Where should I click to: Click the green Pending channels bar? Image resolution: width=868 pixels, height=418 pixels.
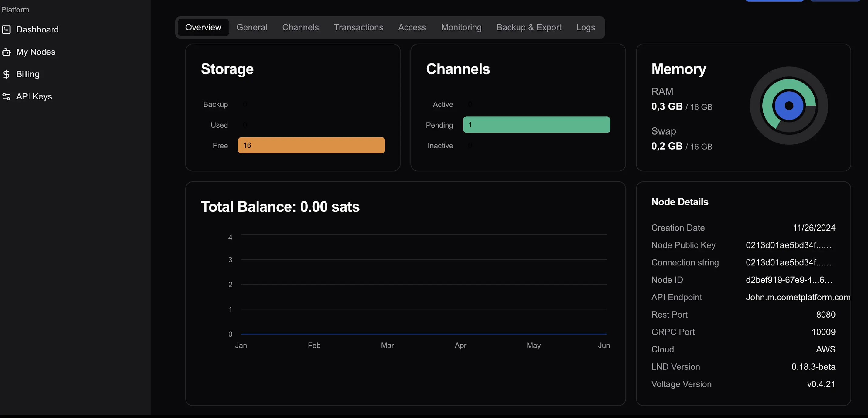pos(536,125)
